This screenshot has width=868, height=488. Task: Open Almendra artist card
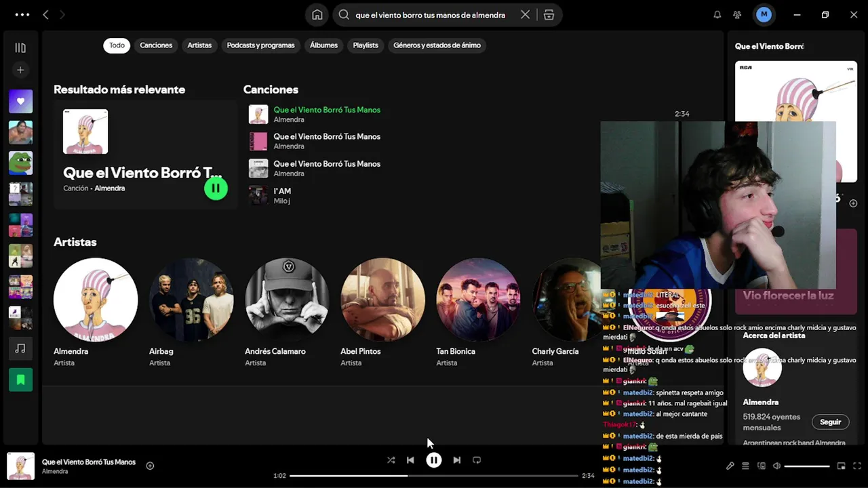coord(96,313)
